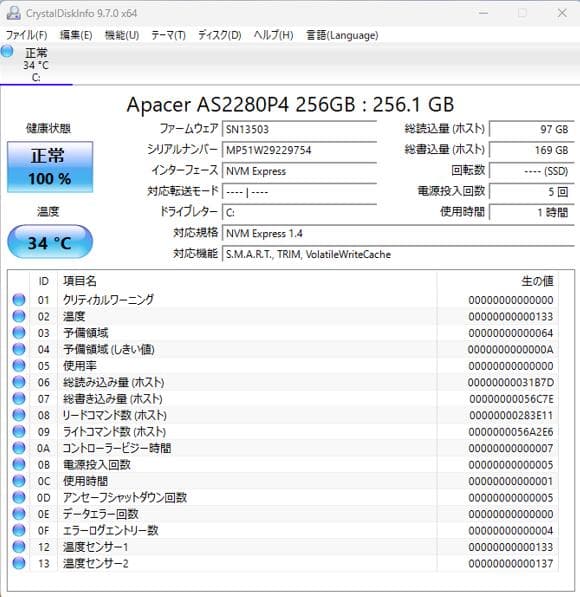The height and width of the screenshot is (597, 580).
Task: Click status orb for ID 0B 電源投入回数 row
Action: pyautogui.click(x=19, y=465)
